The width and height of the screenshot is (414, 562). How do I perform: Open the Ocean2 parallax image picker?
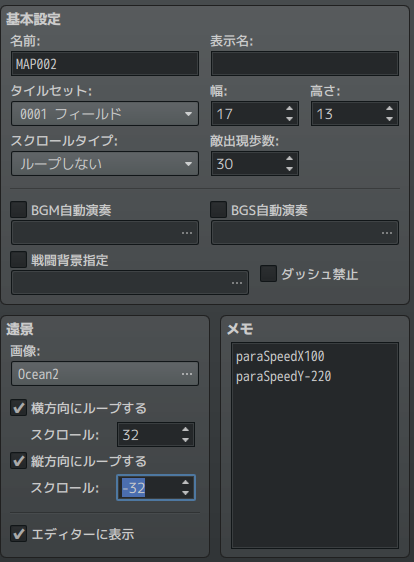tap(105, 374)
